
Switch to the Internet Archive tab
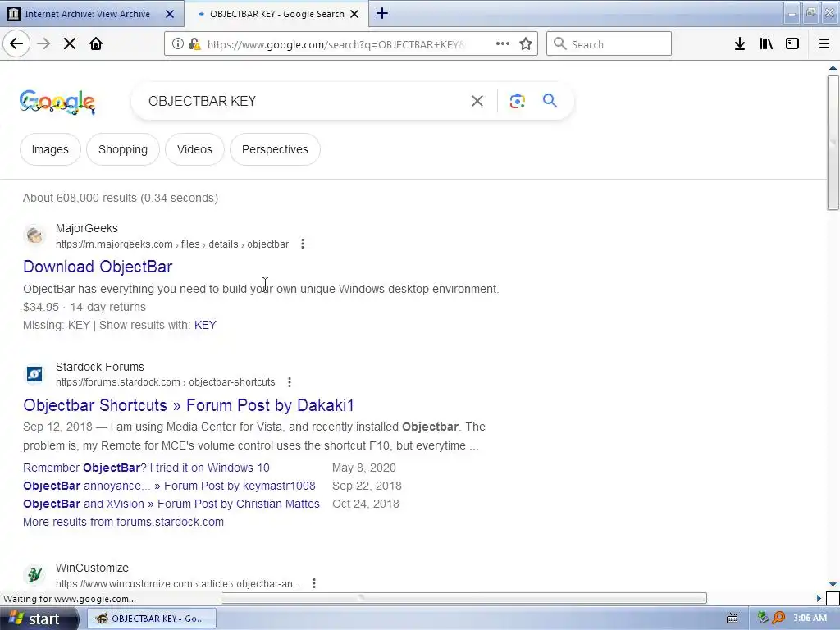[x=87, y=14]
